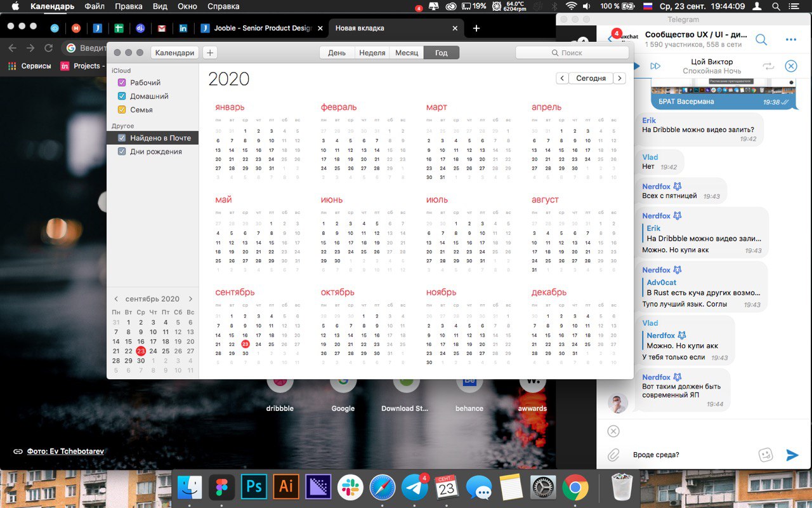Open the декабрь month heading
Screen dimensions: 812x508
coord(549,293)
